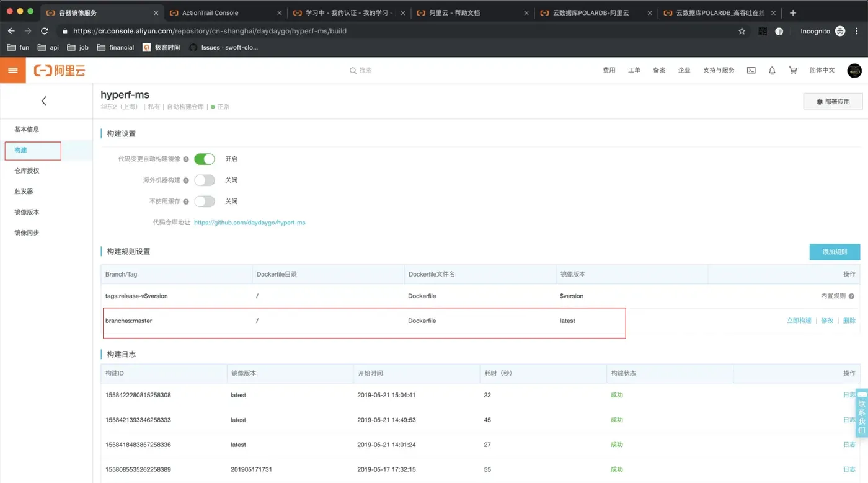Open the 极客时间 bookmark
The image size is (868, 483).
(x=161, y=48)
